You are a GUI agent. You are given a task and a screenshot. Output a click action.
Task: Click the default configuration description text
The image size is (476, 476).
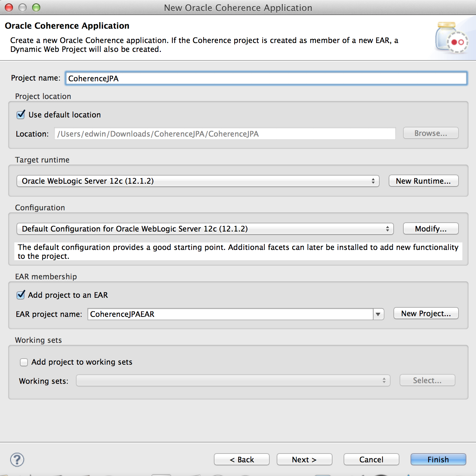[238, 252]
